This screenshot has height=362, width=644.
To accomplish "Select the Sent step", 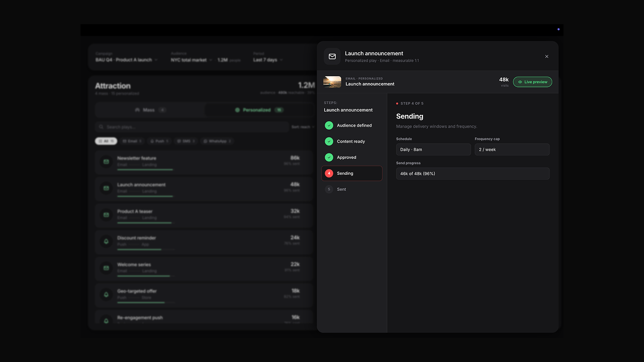I will pos(352,189).
